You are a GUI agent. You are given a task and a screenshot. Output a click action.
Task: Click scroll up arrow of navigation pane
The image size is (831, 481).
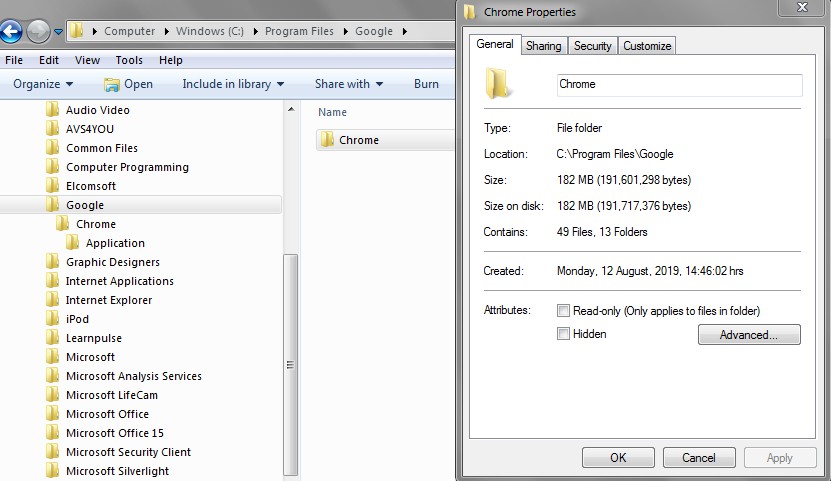290,109
